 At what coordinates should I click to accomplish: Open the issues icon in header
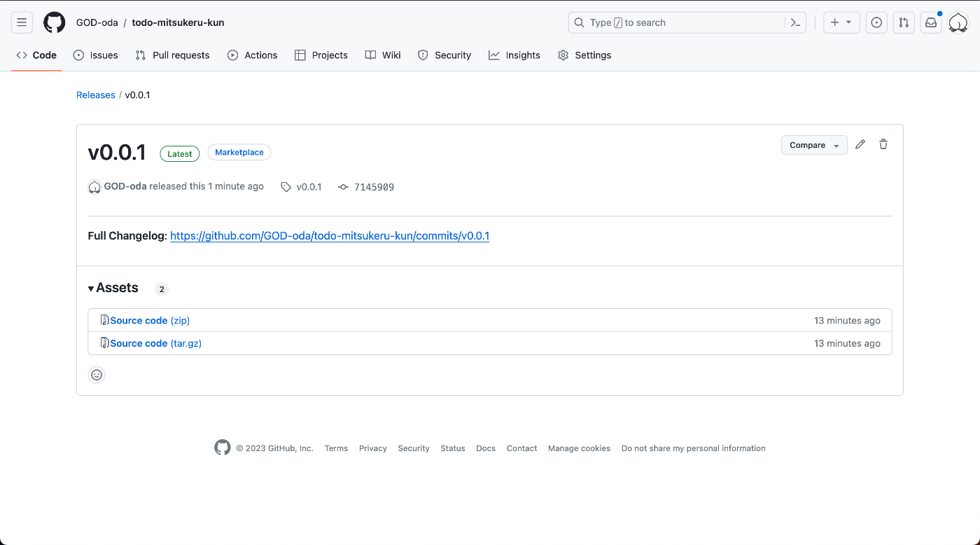coord(876,22)
